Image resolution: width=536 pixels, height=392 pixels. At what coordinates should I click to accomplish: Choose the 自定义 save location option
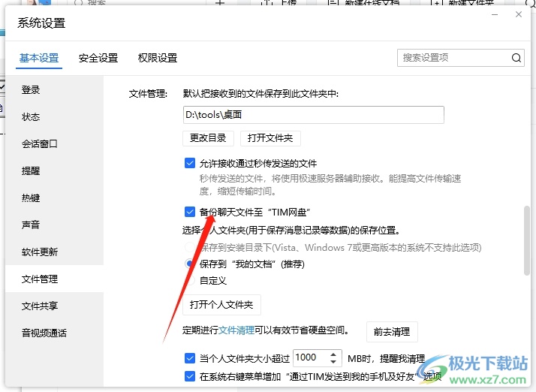pos(190,280)
